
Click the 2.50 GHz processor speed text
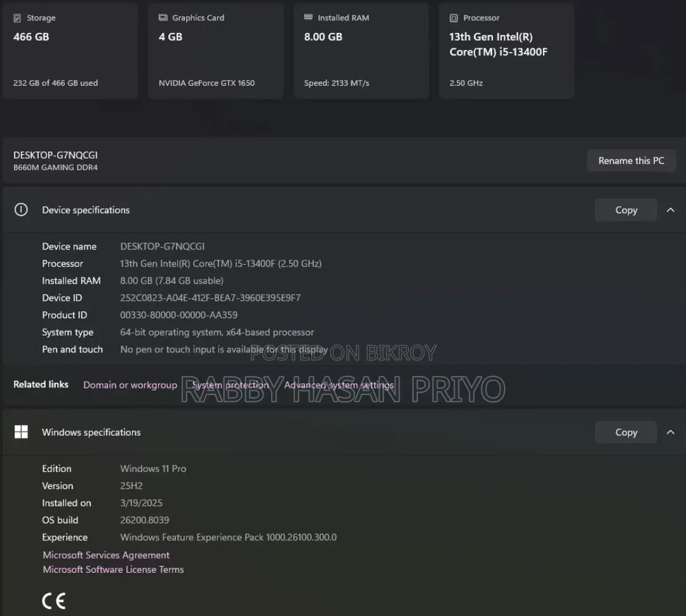(x=466, y=83)
